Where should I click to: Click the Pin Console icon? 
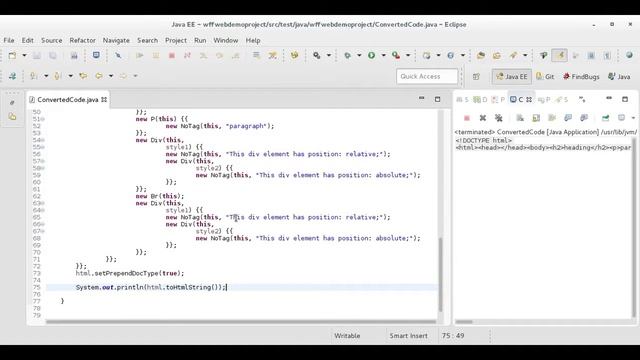pos(605,118)
